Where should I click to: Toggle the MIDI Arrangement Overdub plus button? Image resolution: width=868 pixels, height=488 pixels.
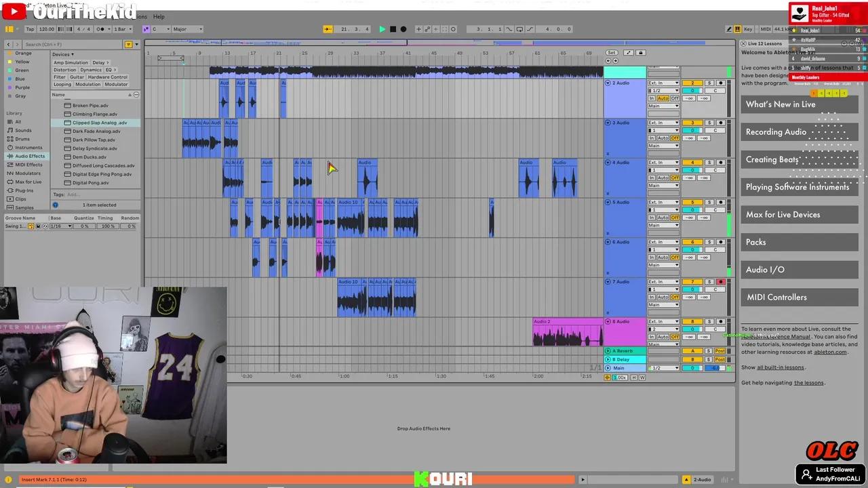pyautogui.click(x=418, y=29)
